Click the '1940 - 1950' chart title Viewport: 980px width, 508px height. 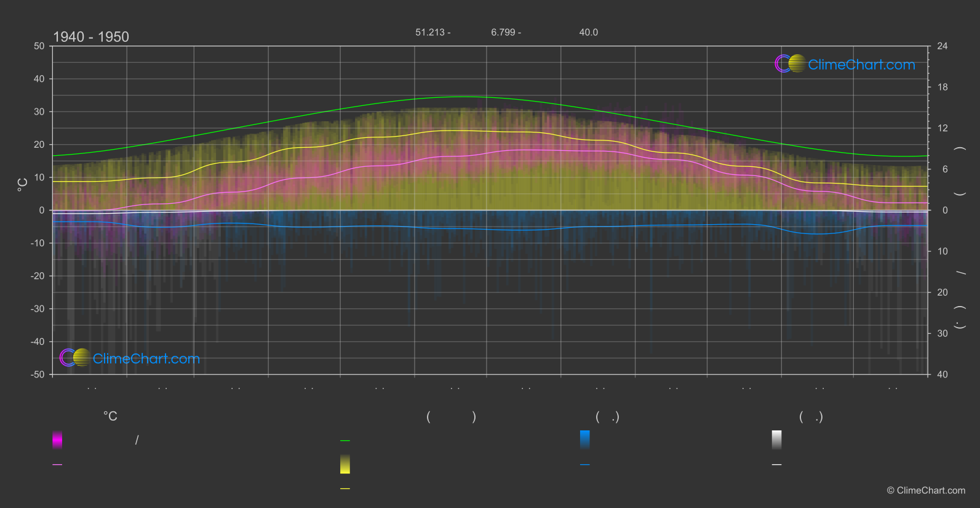pos(91,37)
